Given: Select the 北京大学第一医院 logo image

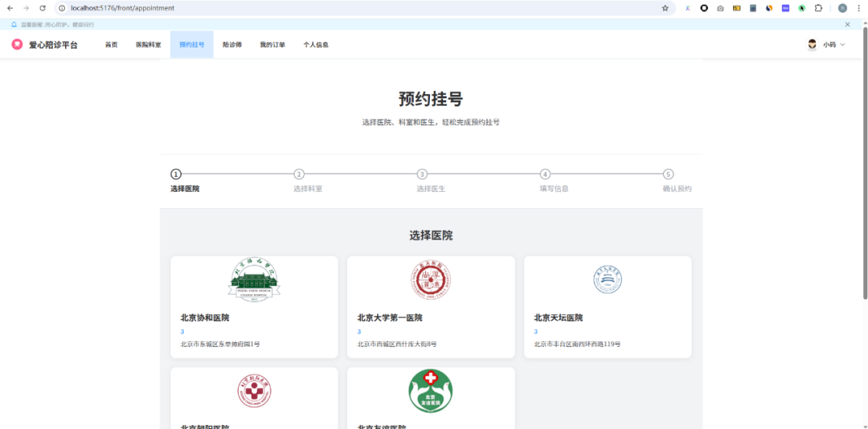Looking at the screenshot, I should [x=431, y=280].
